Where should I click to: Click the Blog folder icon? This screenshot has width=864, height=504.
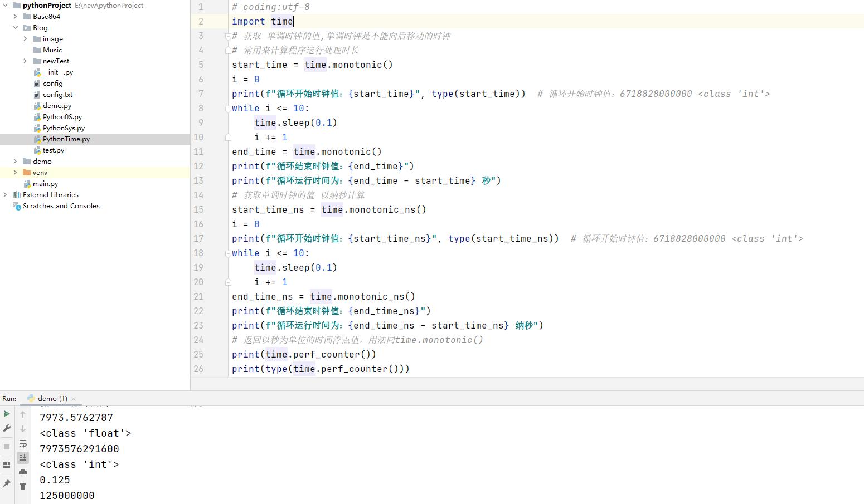click(27, 28)
